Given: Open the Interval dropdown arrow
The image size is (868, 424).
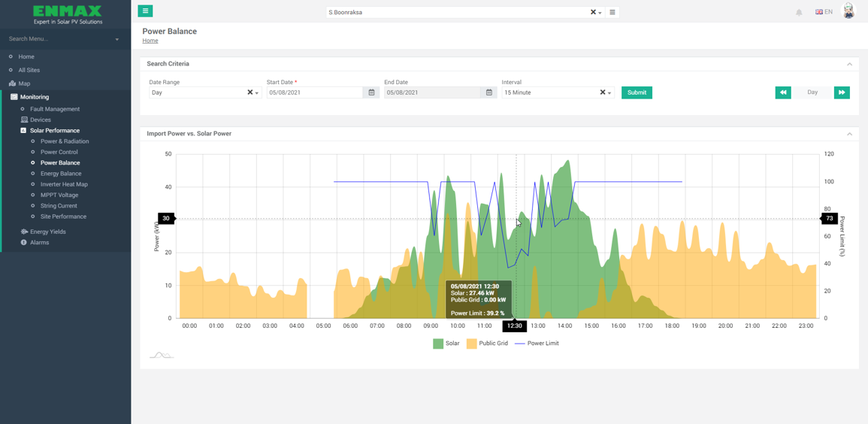Looking at the screenshot, I should (x=610, y=93).
